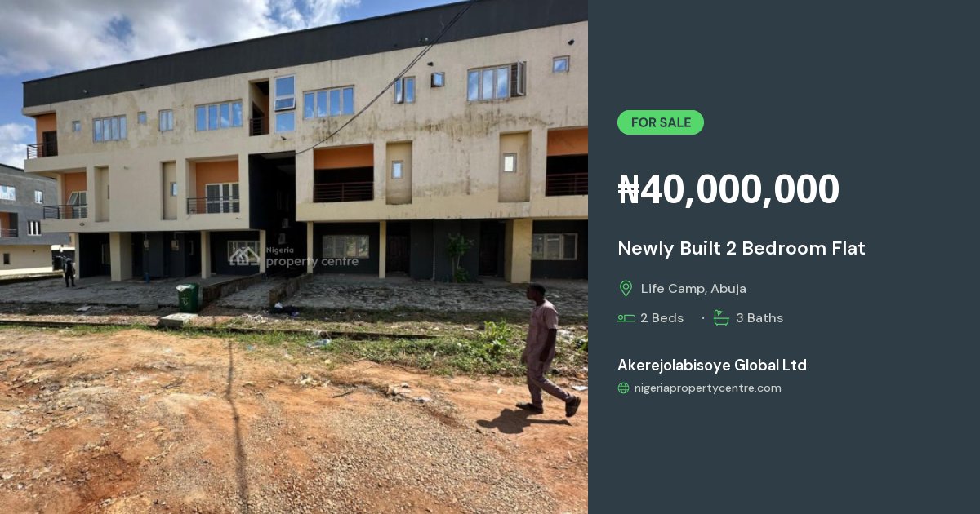Click the green FOR SALE badge

[661, 122]
